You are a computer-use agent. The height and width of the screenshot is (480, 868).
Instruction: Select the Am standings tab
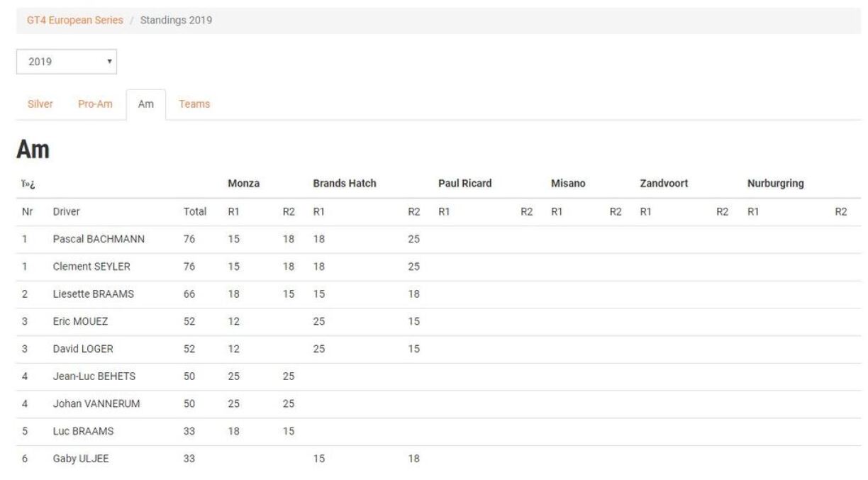pos(145,104)
